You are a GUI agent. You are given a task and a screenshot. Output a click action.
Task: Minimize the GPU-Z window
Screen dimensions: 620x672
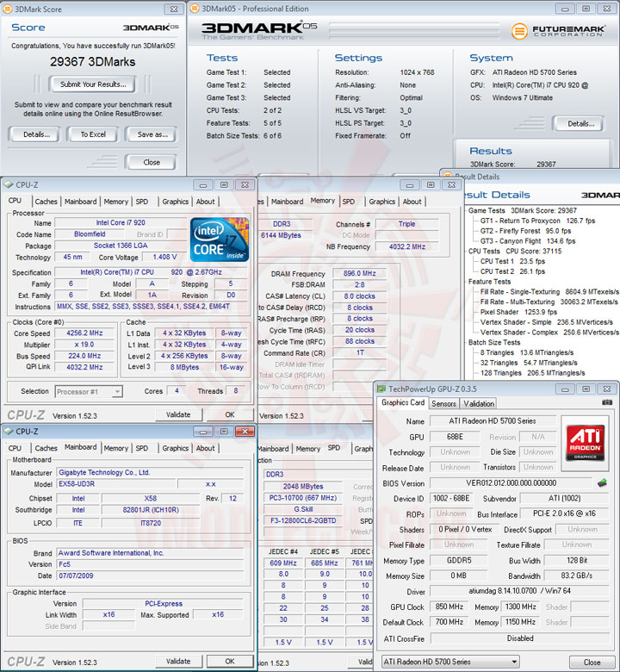tap(565, 389)
